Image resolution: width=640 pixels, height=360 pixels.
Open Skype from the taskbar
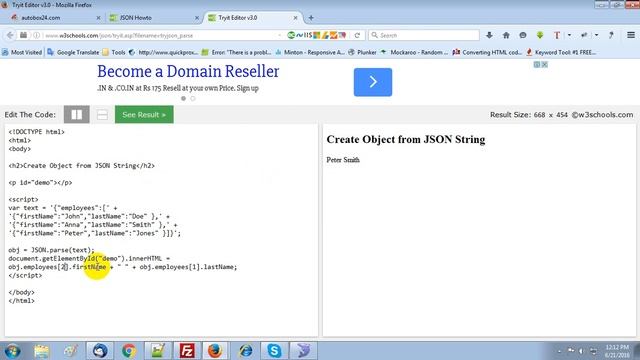click(274, 351)
